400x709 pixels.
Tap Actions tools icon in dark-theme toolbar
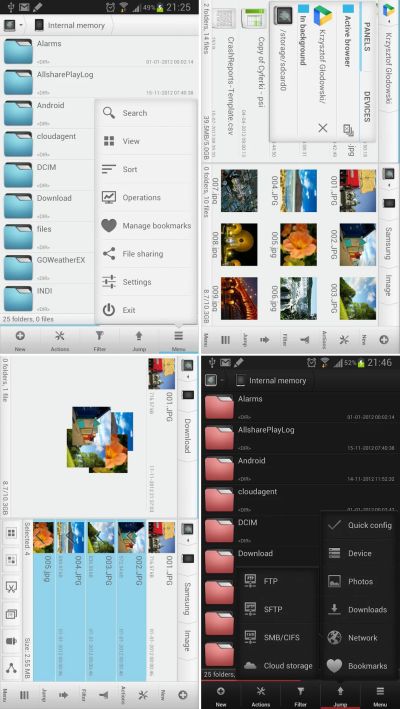pyautogui.click(x=261, y=695)
